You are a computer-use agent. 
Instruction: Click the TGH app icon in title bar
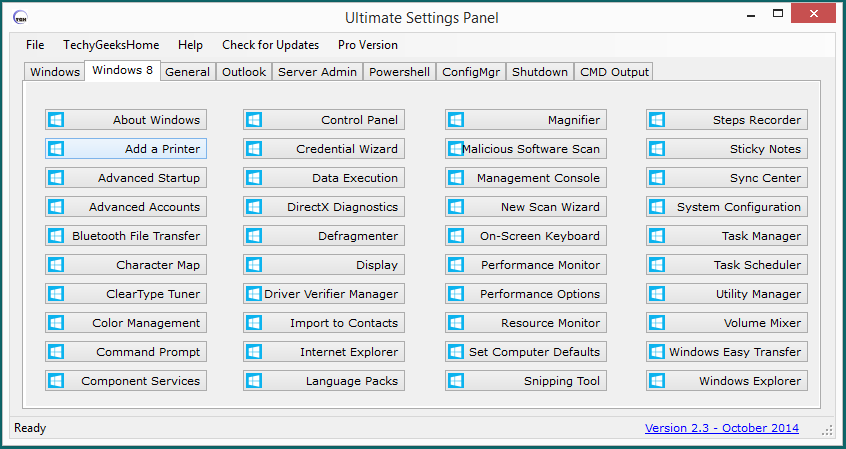pos(20,18)
